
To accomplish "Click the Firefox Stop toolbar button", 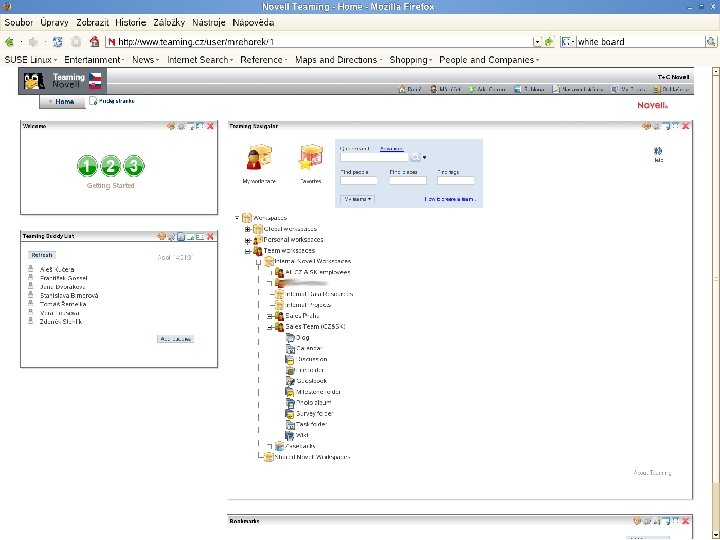I will [x=76, y=42].
